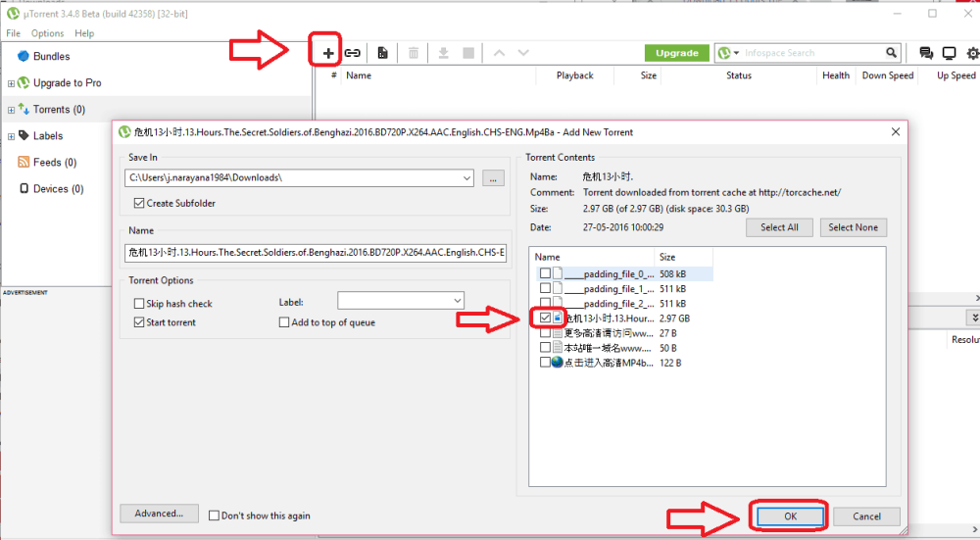Image resolution: width=980 pixels, height=540 pixels.
Task: Click the Add Torrent plus icon
Action: (327, 53)
